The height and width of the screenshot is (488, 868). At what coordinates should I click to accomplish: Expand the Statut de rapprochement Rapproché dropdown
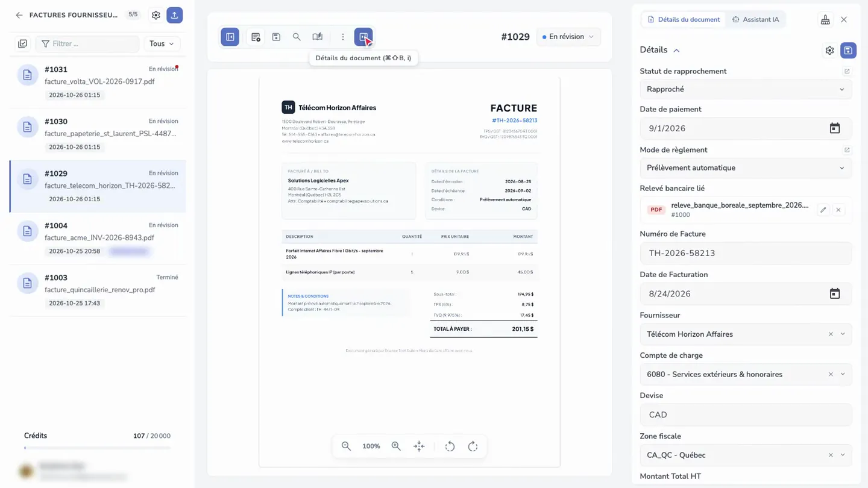click(746, 89)
